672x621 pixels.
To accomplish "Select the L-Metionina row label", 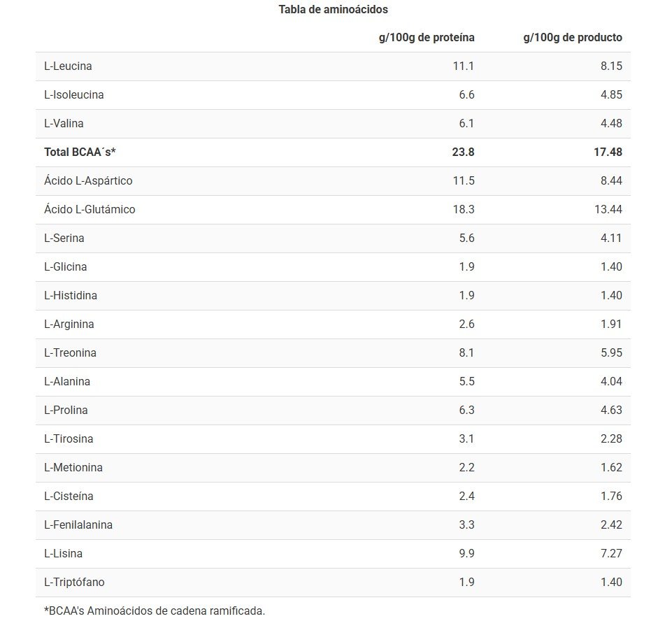I will tap(73, 468).
